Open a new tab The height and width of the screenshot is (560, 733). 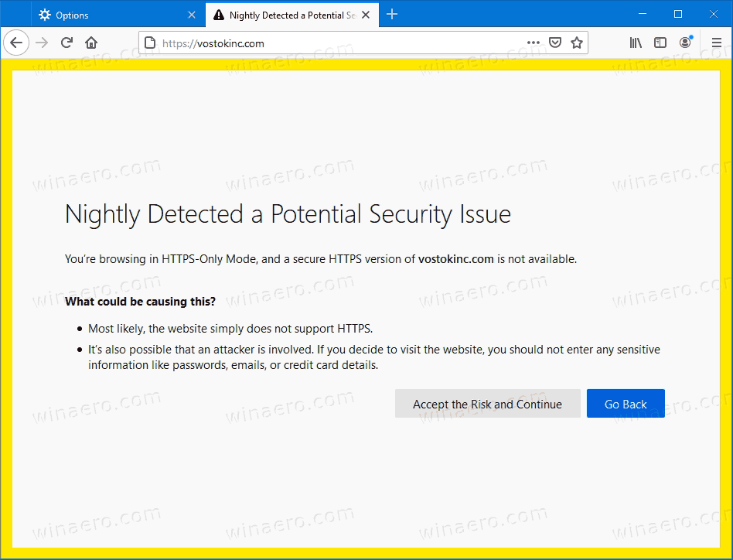(392, 14)
